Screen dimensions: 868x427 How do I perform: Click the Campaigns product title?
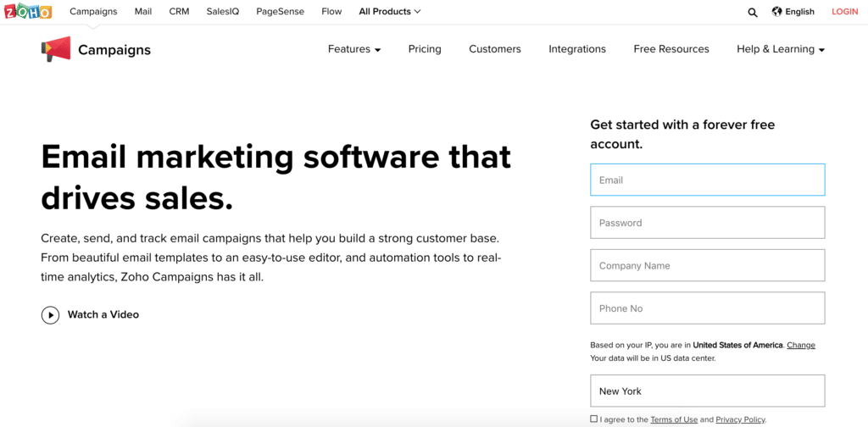pos(114,50)
